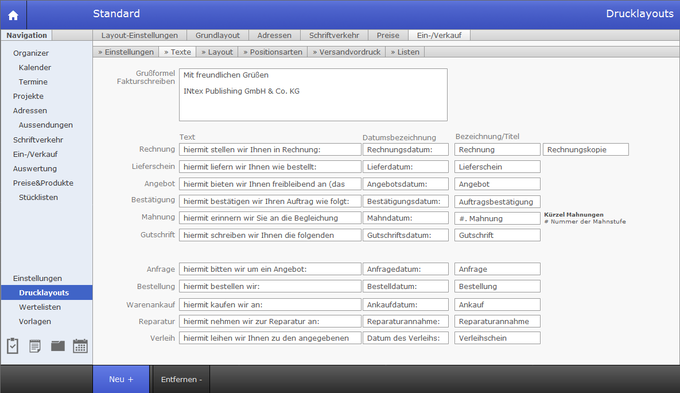Screen dimensions: 680x393
Task: Open Kalender in navigation
Action: coord(35,67)
